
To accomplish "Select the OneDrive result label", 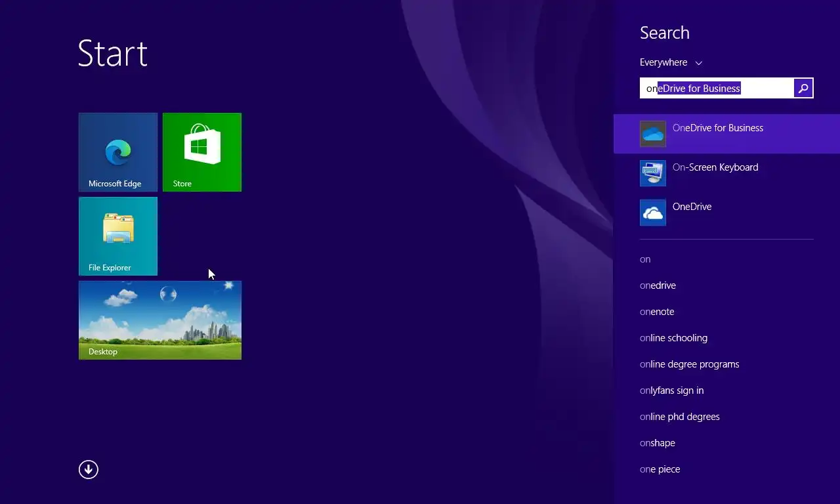I will 692,207.
